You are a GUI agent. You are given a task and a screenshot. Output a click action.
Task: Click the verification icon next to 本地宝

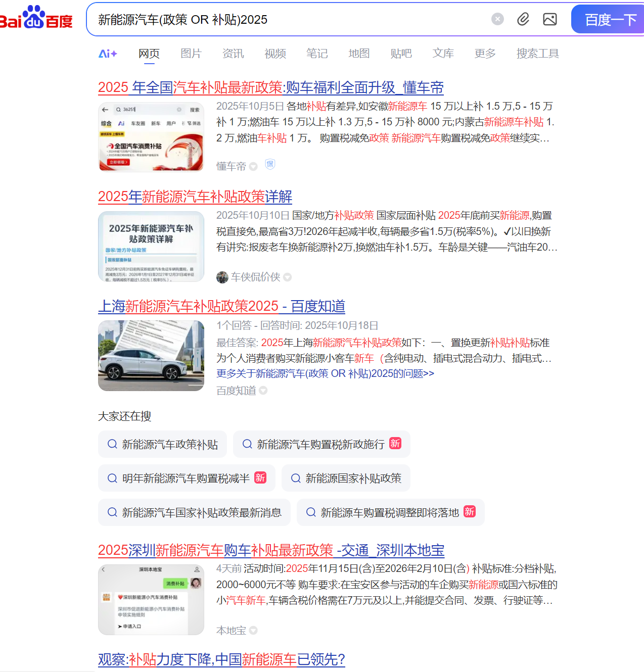tap(254, 630)
